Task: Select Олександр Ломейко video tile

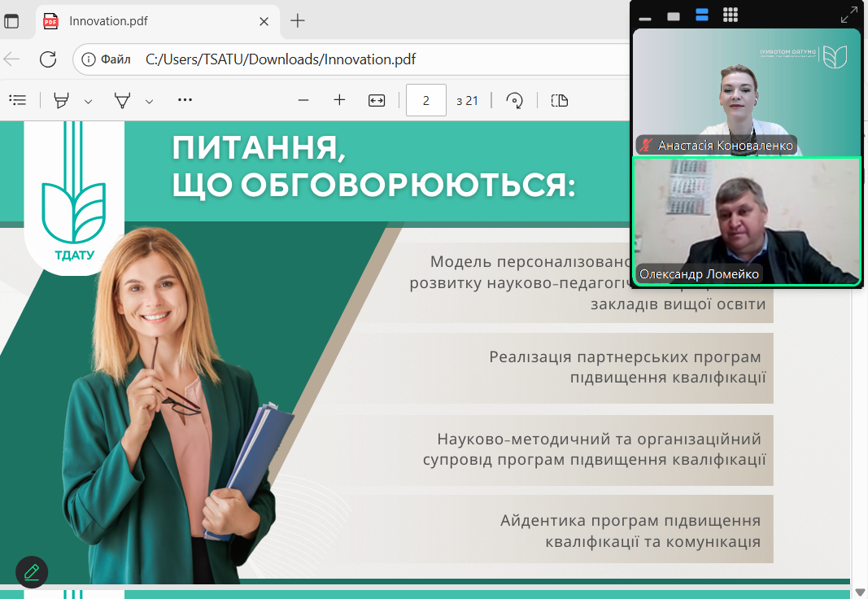Action: 747,221
